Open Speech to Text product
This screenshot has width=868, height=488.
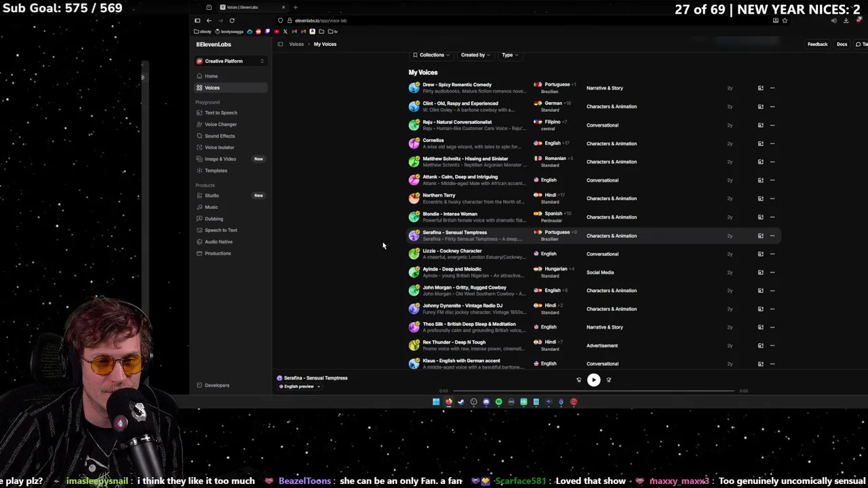220,230
